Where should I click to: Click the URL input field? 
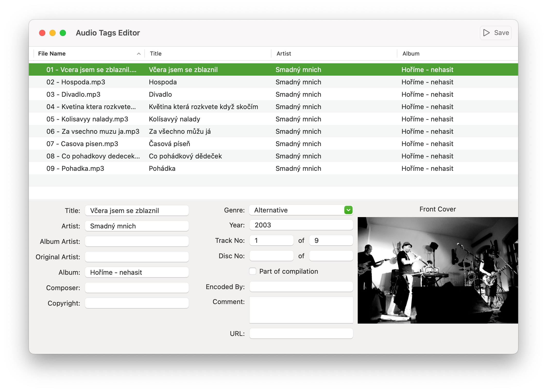(x=301, y=334)
